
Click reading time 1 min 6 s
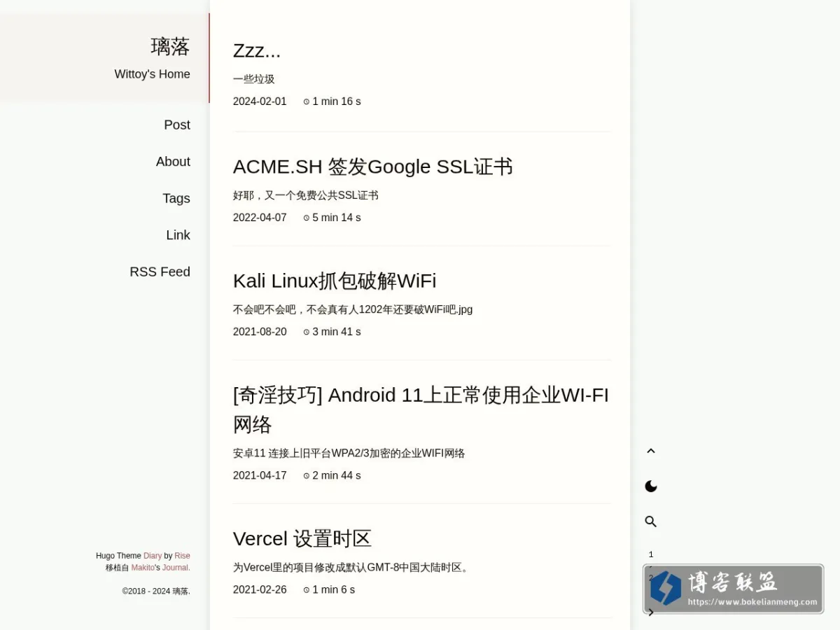(x=329, y=589)
